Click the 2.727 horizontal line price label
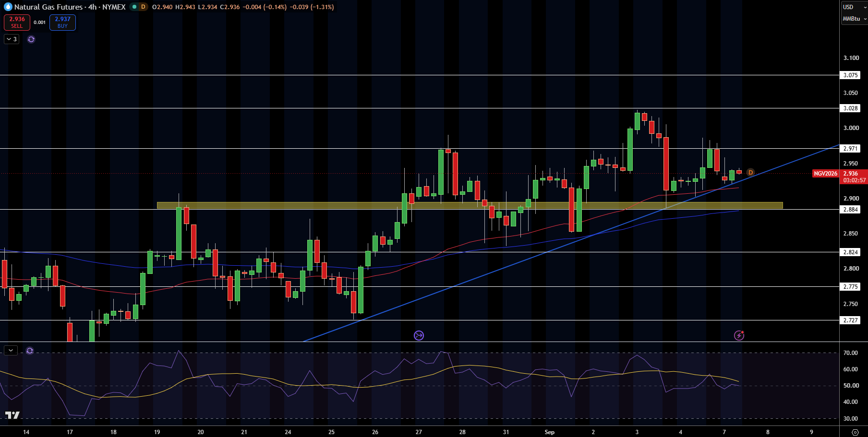The height and width of the screenshot is (437, 868). pyautogui.click(x=850, y=320)
